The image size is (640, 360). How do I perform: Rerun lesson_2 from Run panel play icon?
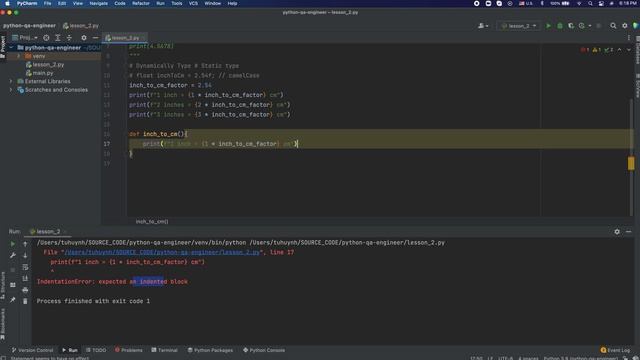pos(13,244)
